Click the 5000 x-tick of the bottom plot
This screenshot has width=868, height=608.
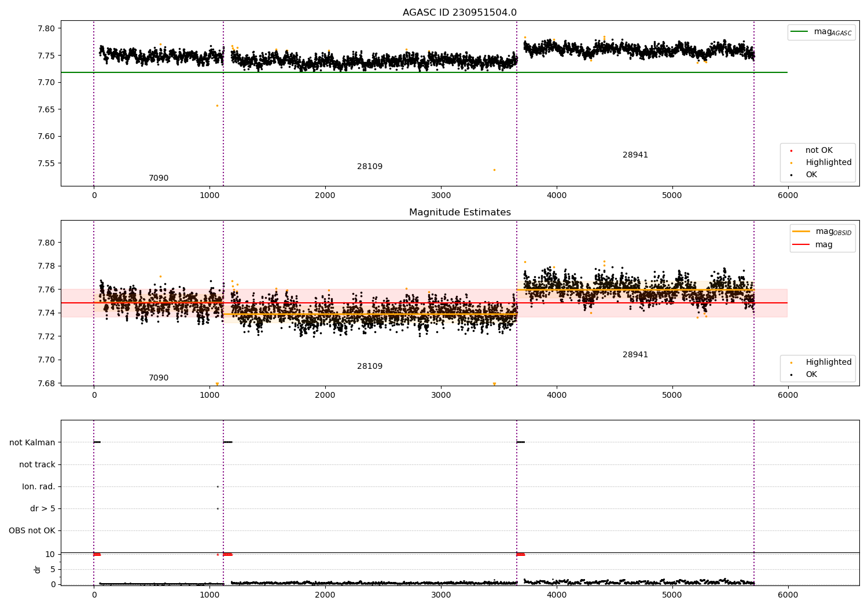tap(672, 595)
